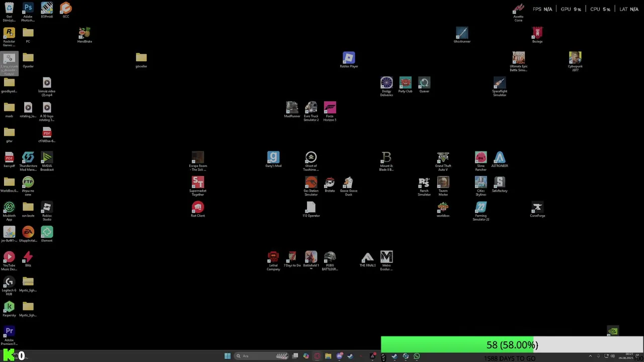Select the Cities Skylines icon
This screenshot has width=644, height=362.
(481, 187)
